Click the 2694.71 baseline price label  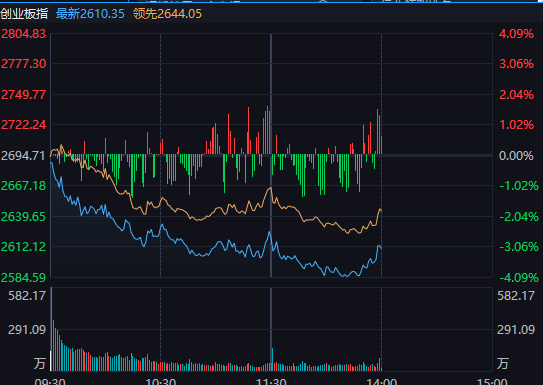coord(24,155)
